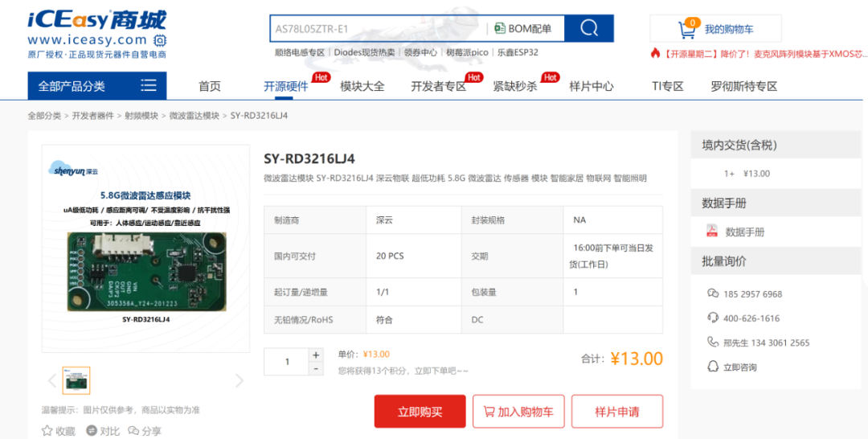Select the product image thumbnail

pos(76,380)
